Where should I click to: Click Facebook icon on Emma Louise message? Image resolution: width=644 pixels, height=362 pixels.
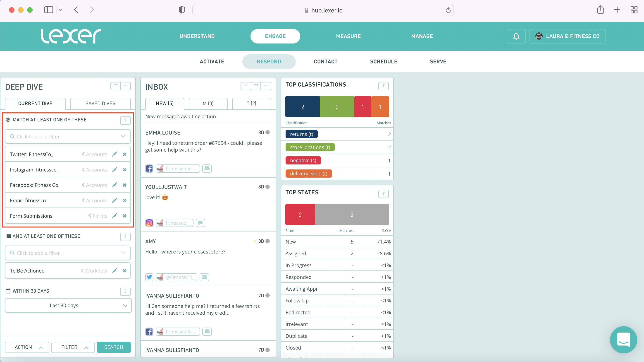click(149, 169)
